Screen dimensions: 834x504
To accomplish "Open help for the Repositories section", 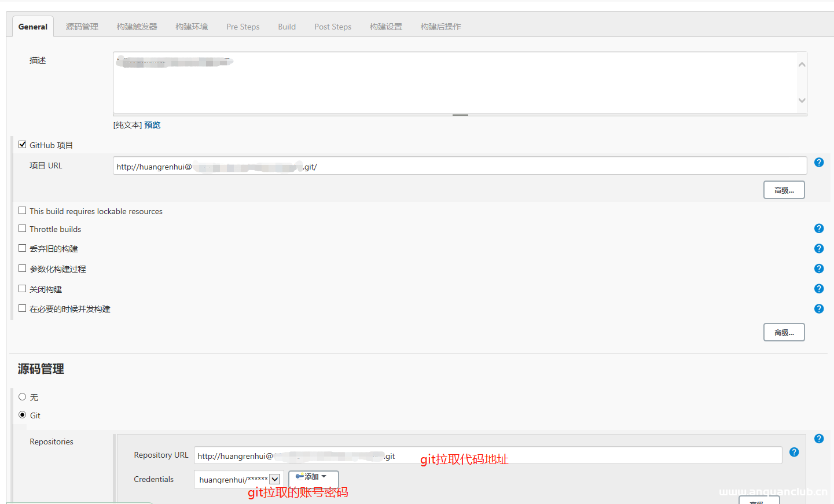I will [819, 439].
